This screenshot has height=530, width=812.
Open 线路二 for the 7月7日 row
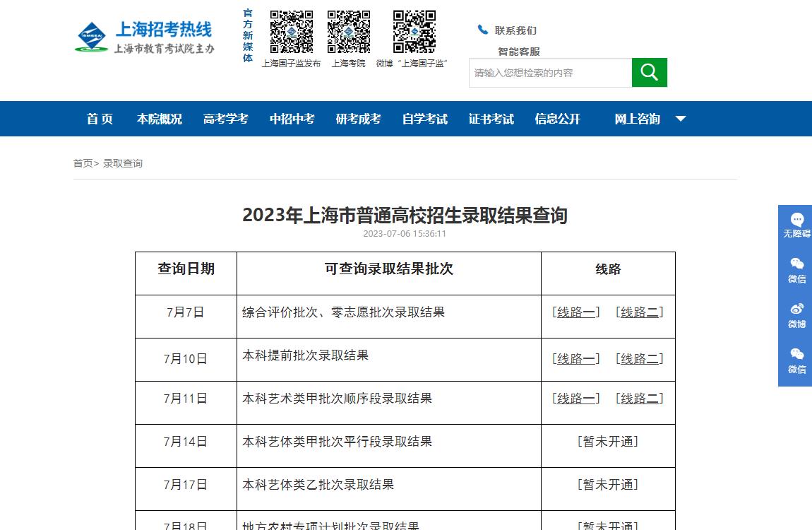640,312
